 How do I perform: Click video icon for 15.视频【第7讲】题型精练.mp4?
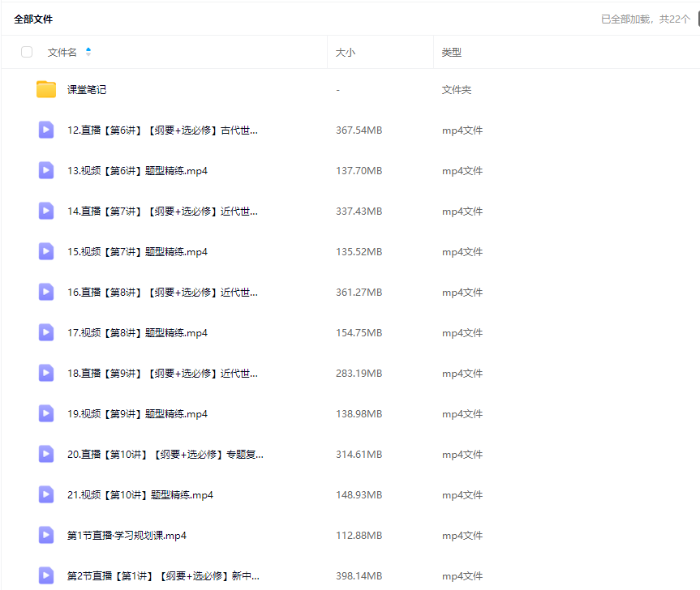(x=46, y=251)
